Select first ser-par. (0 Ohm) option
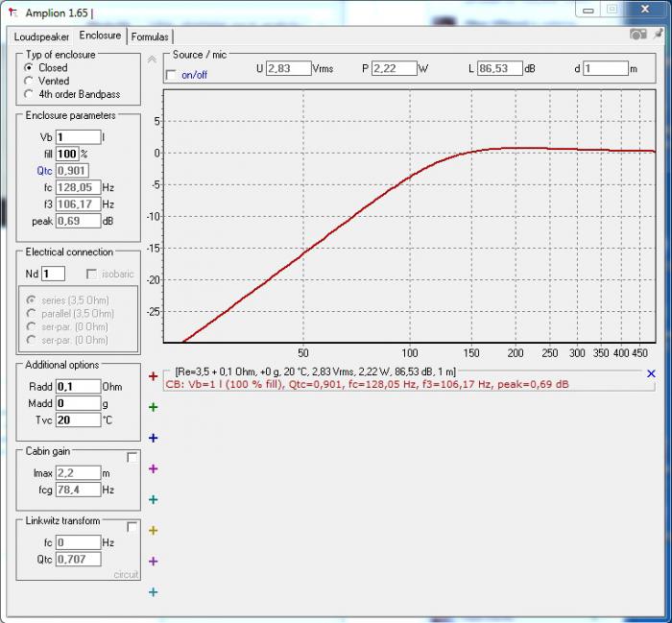This screenshot has width=672, height=623. coord(31,326)
